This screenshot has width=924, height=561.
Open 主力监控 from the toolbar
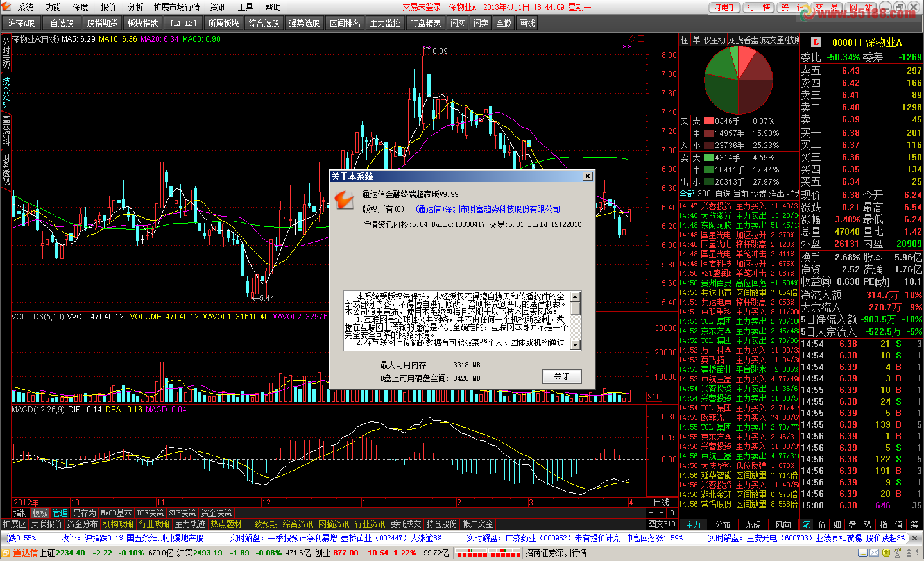(386, 23)
